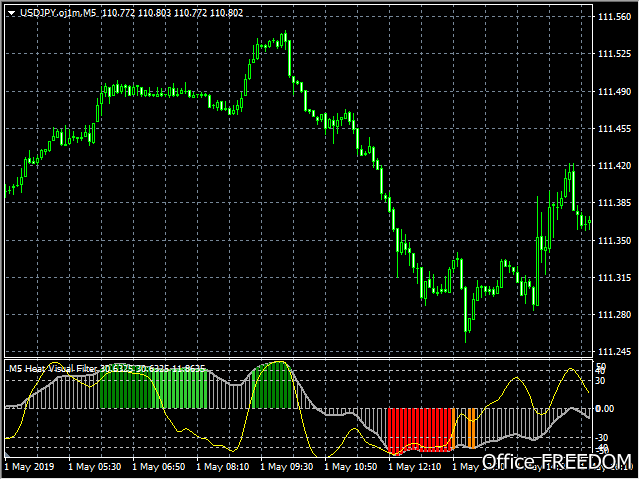Click the 111.525 price axis label
Viewport: 640px width, 480px height.
point(614,54)
